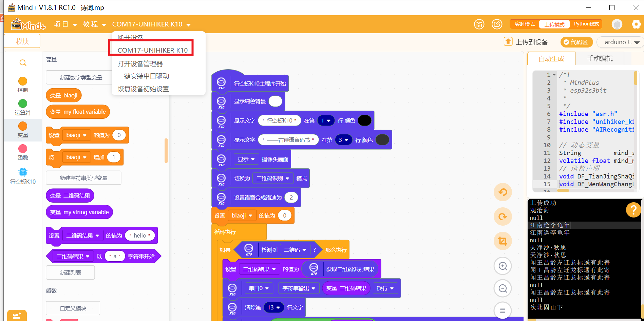The width and height of the screenshot is (644, 321).
Task: Switch to 实时模式
Action: pos(525,24)
